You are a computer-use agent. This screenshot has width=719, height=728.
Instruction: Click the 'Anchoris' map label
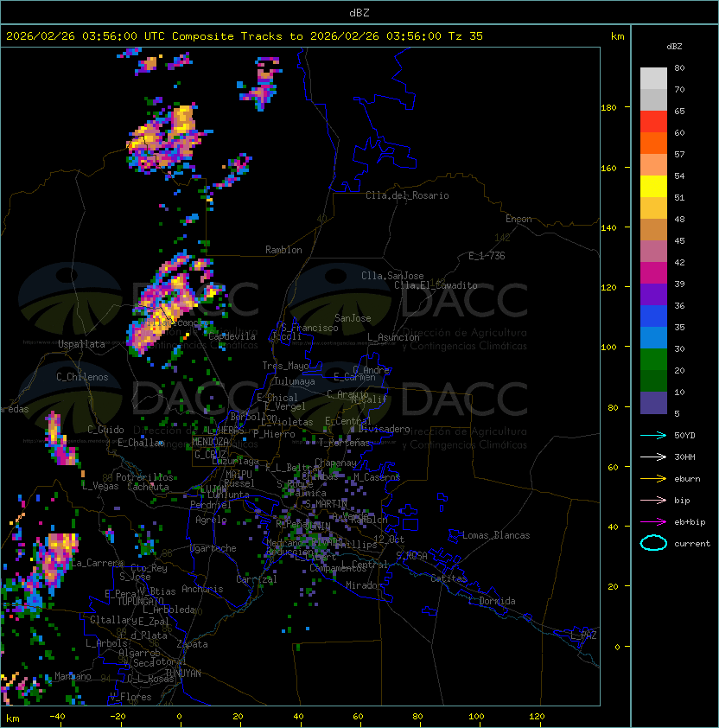(x=202, y=589)
